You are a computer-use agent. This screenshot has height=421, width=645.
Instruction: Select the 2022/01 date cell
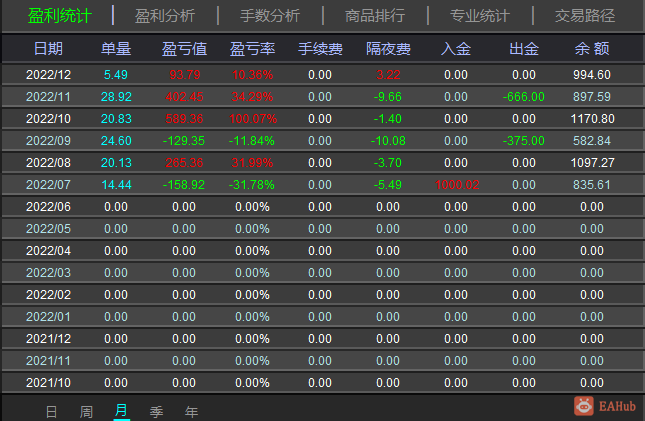(x=48, y=317)
